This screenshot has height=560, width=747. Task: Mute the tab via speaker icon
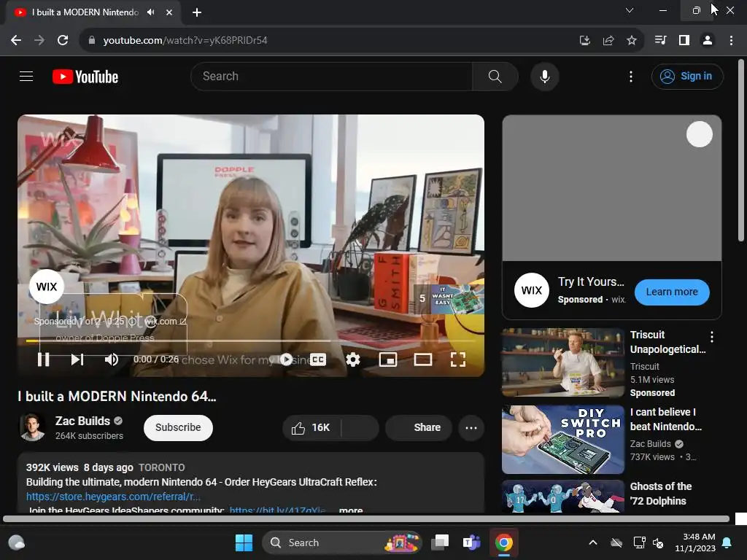click(x=151, y=12)
